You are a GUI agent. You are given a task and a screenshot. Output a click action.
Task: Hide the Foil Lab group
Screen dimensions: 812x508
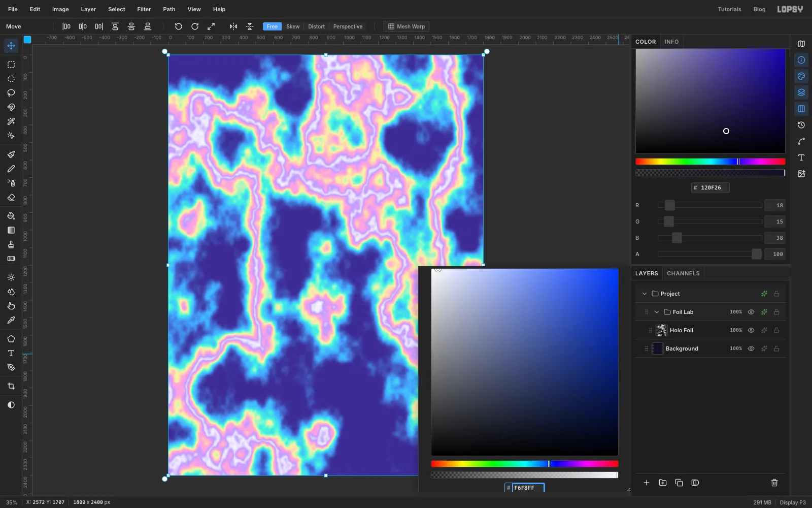click(x=751, y=312)
